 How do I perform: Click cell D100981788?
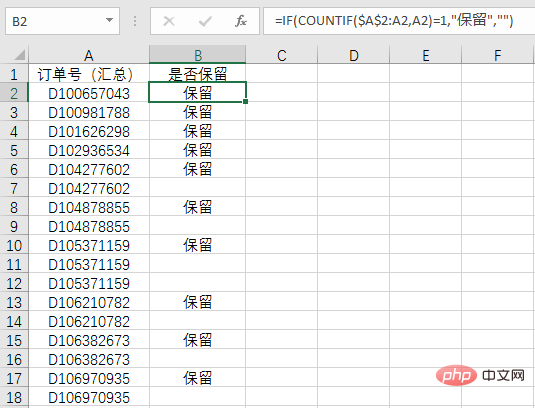tap(89, 112)
